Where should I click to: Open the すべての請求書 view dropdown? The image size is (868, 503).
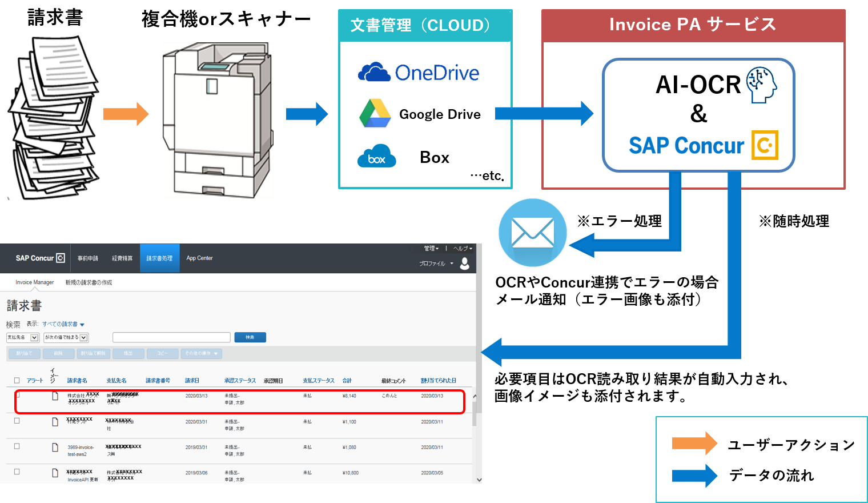63,324
